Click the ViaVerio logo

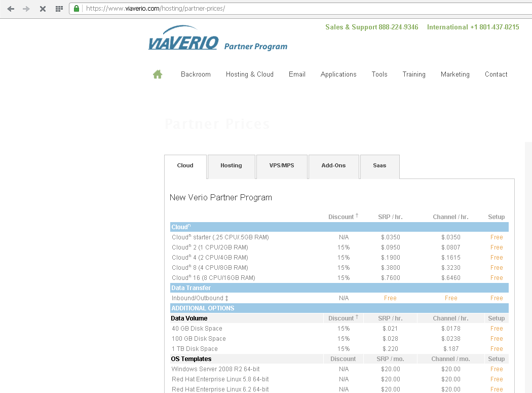click(x=183, y=38)
